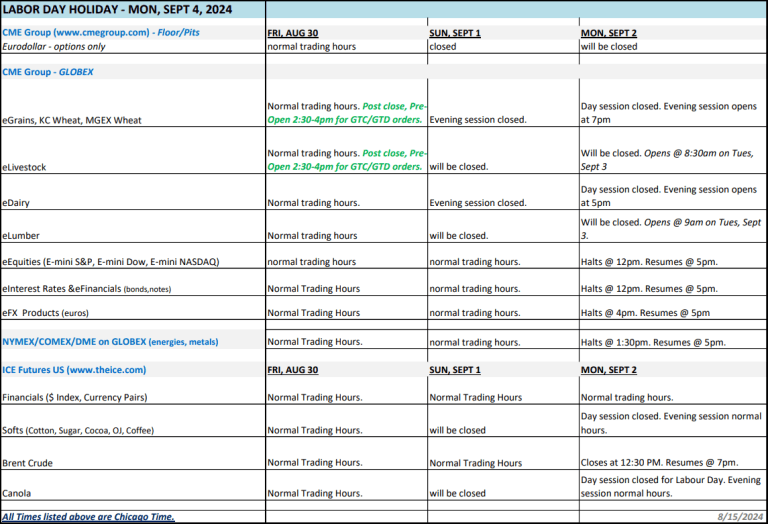This screenshot has width=768, height=524.
Task: Select the 'Halts @ 1:30pm' NYMEX cell
Action: 653,342
